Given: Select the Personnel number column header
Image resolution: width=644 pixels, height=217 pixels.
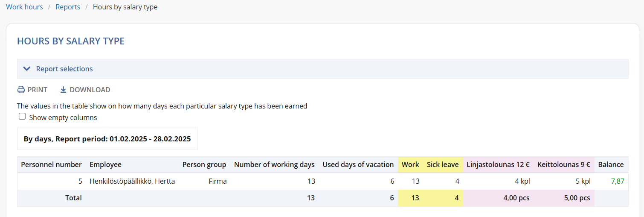Looking at the screenshot, I should pyautogui.click(x=51, y=164).
